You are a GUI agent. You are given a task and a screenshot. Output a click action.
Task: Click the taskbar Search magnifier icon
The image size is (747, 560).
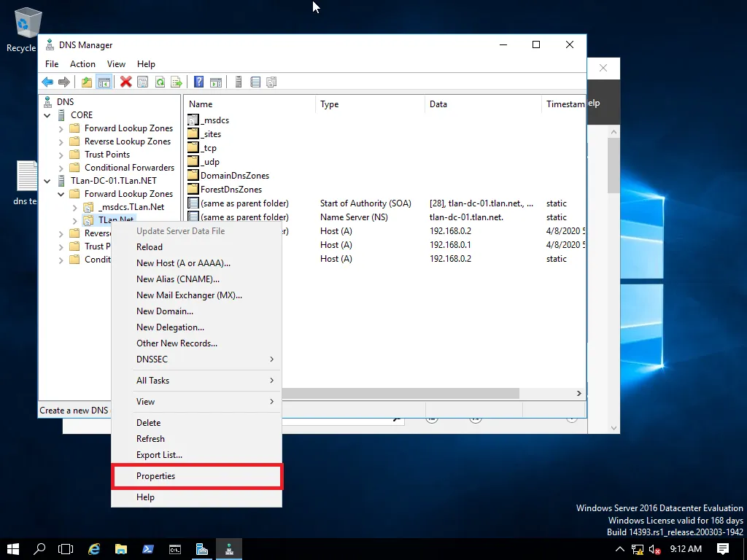tap(39, 549)
